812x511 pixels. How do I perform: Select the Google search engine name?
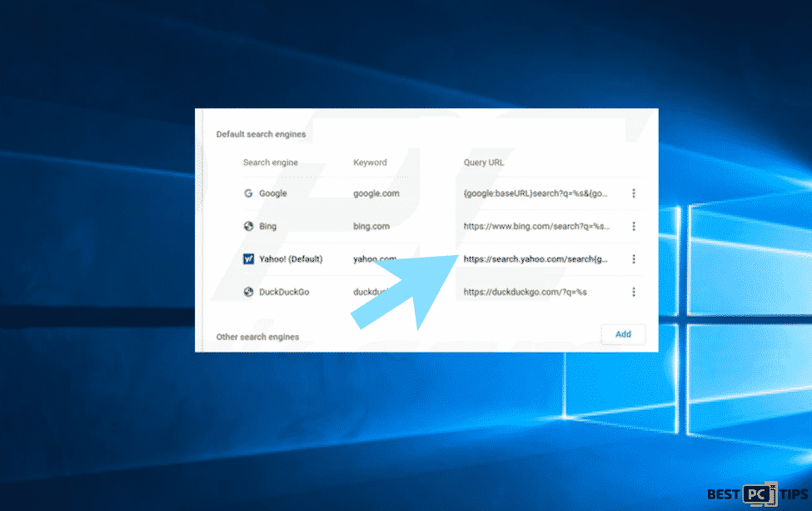(273, 193)
